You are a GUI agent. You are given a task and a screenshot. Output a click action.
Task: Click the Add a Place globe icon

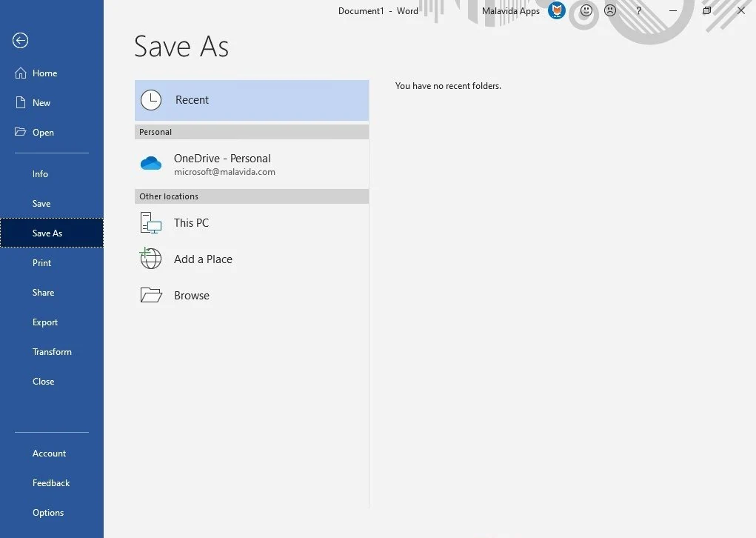(x=150, y=259)
